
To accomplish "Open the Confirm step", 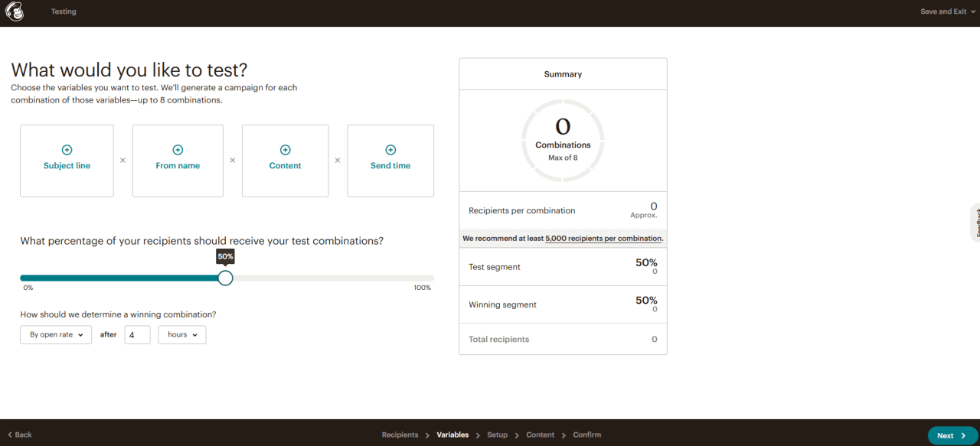I will pos(586,435).
